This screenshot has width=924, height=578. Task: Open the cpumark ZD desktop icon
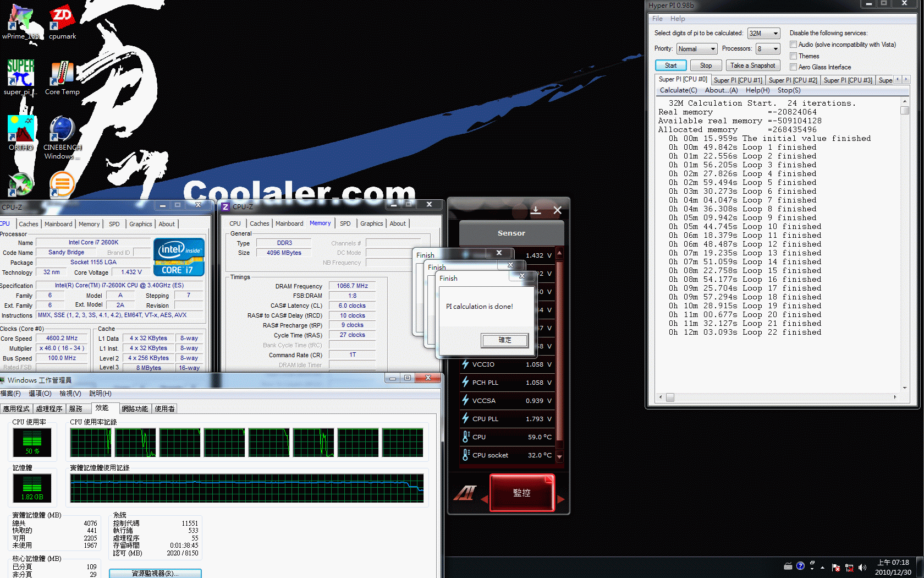[62, 22]
